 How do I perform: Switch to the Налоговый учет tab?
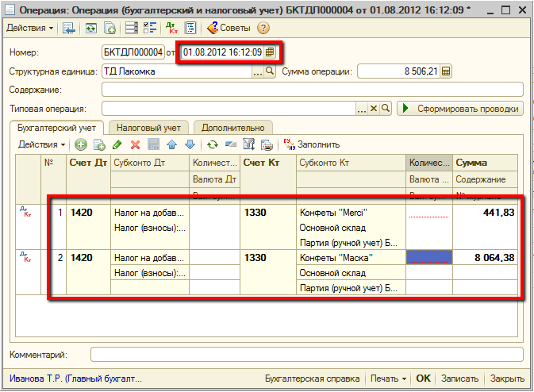pos(148,127)
